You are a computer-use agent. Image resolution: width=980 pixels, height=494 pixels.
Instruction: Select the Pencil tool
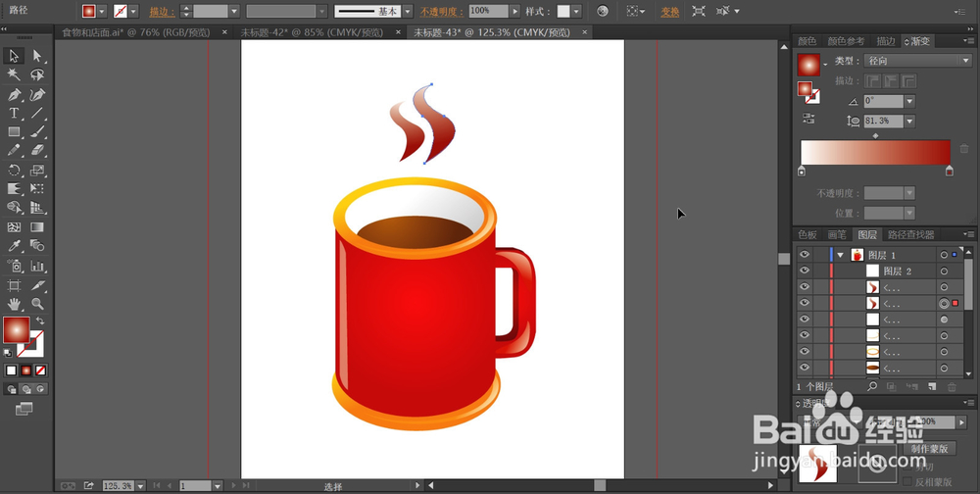tap(14, 151)
